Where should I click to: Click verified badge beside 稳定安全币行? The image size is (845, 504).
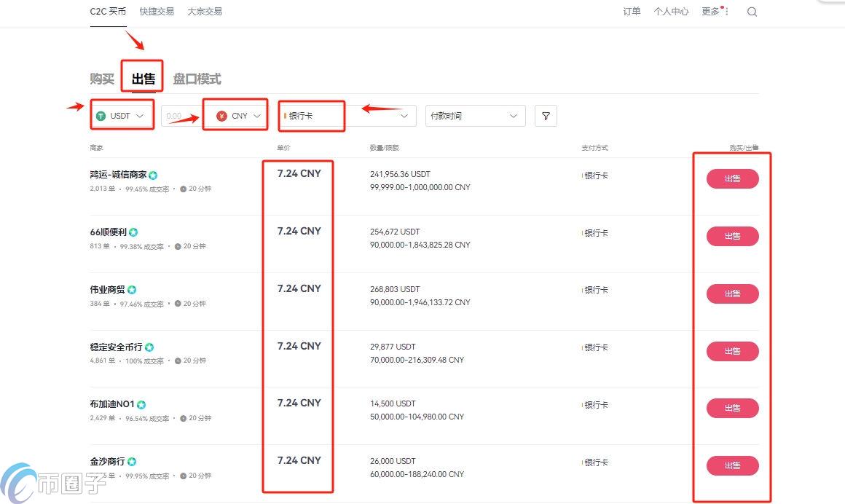pyautogui.click(x=149, y=347)
